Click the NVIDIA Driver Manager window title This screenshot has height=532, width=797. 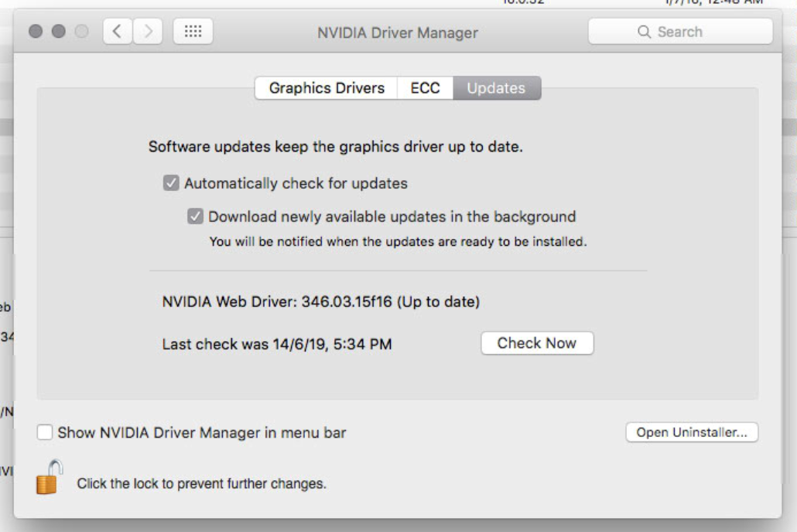(x=398, y=33)
